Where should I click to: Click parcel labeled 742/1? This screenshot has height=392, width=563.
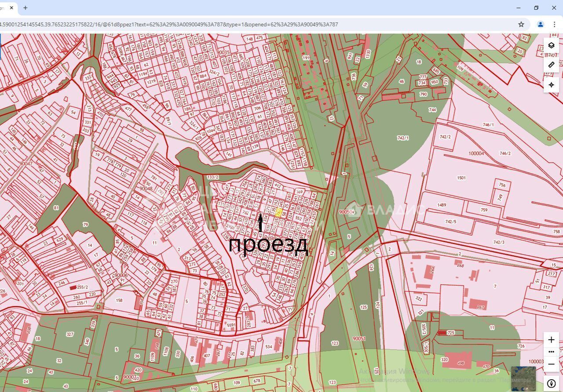click(x=403, y=138)
